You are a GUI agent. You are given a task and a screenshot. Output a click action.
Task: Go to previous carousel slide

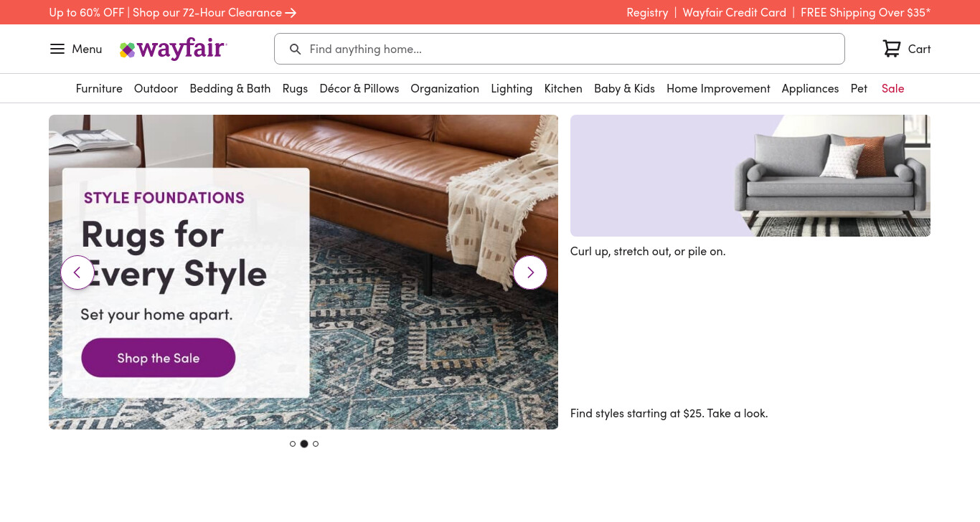(x=77, y=272)
